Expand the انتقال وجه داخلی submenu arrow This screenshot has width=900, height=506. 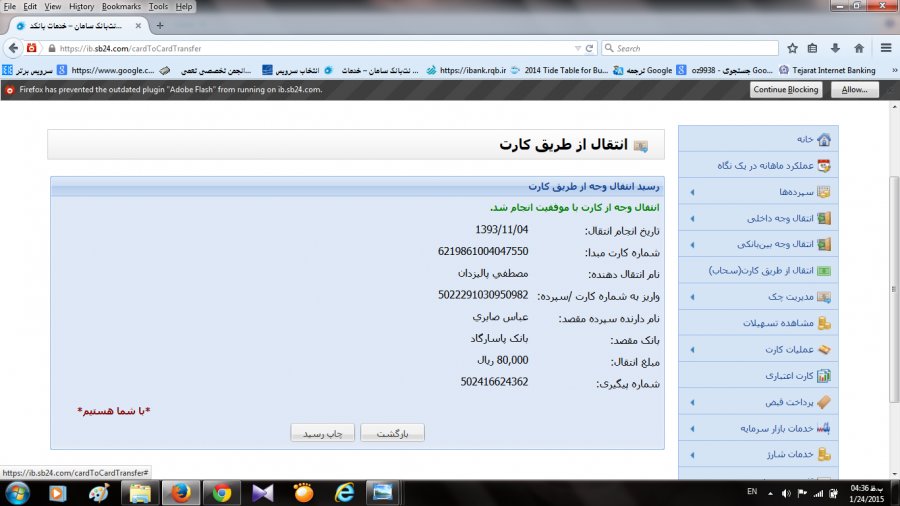(x=692, y=219)
